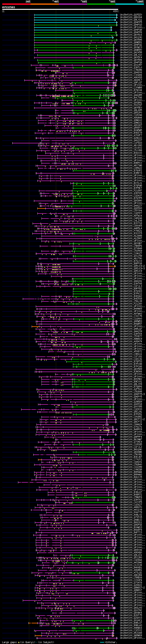Select the UniRef100_Q01AC1 label
The image size is (146, 644).
[131, 620]
